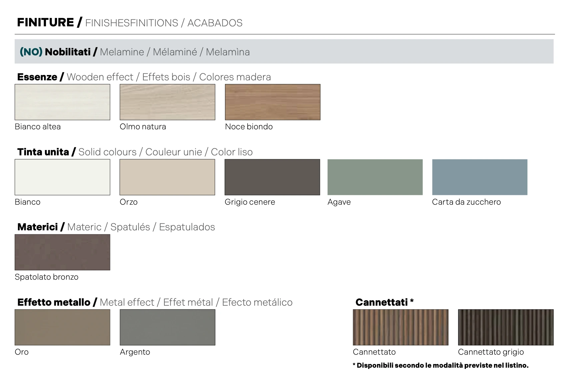The width and height of the screenshot is (574, 392).
Task: Select the Bianco altea wood swatch
Action: pos(62,102)
